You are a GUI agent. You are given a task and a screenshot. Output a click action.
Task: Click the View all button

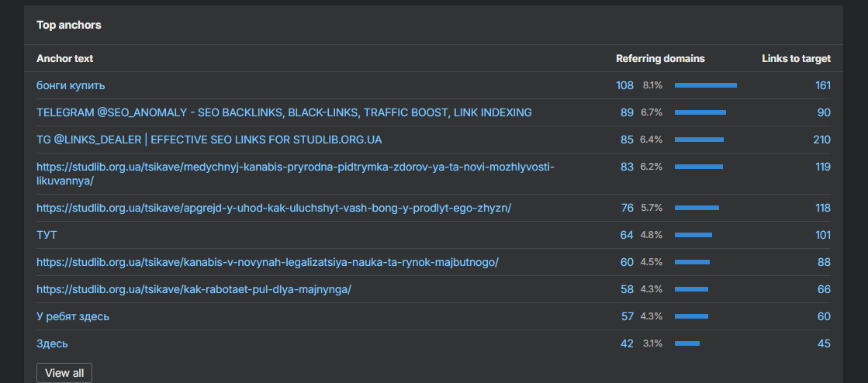[64, 373]
